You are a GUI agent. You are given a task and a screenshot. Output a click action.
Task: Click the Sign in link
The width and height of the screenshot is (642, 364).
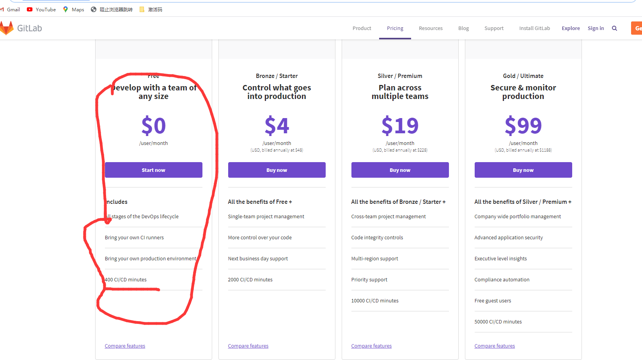coord(596,28)
